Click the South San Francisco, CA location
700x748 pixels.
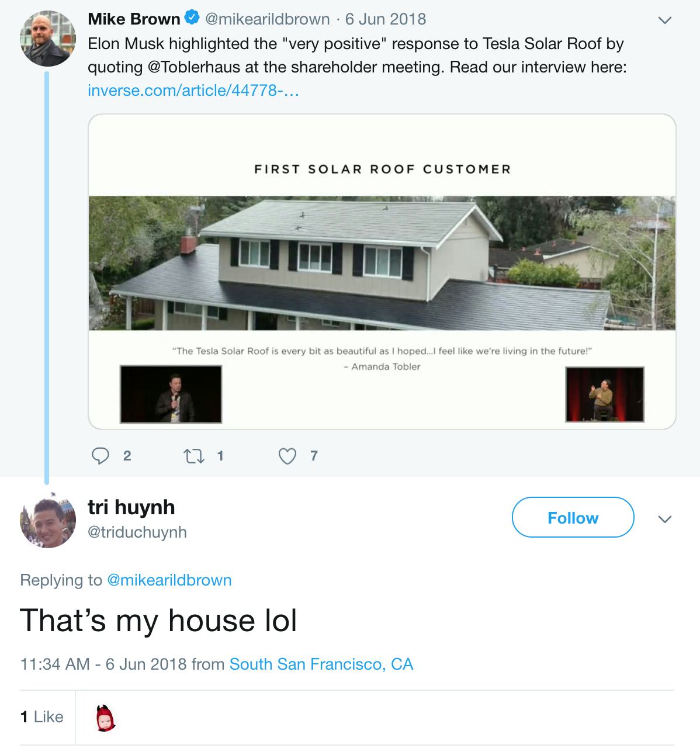(x=321, y=664)
